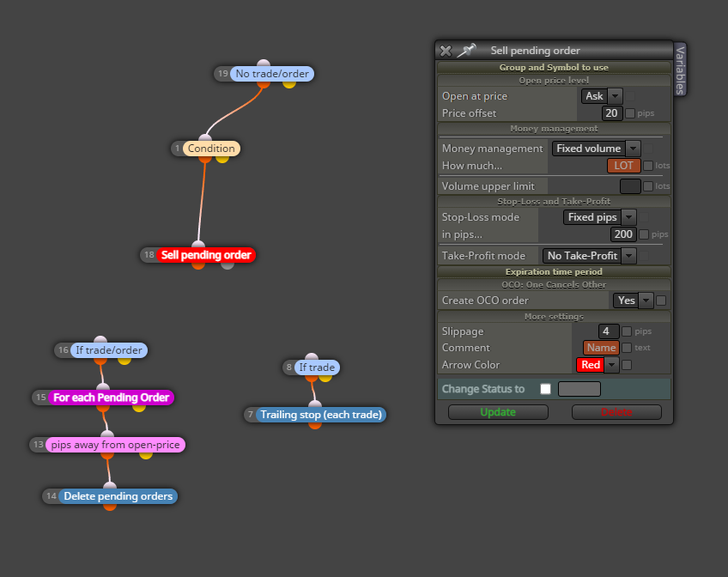Collapse the Money management section
The width and height of the screenshot is (728, 577).
[554, 129]
